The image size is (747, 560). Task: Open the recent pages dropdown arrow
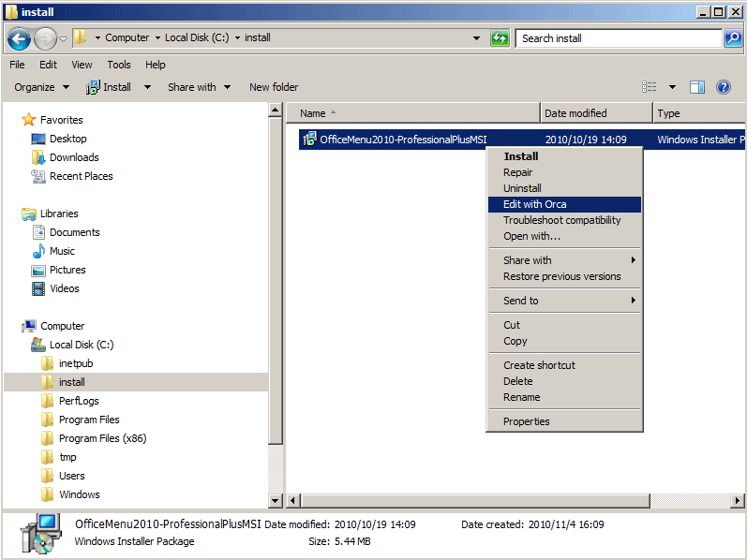click(x=64, y=38)
